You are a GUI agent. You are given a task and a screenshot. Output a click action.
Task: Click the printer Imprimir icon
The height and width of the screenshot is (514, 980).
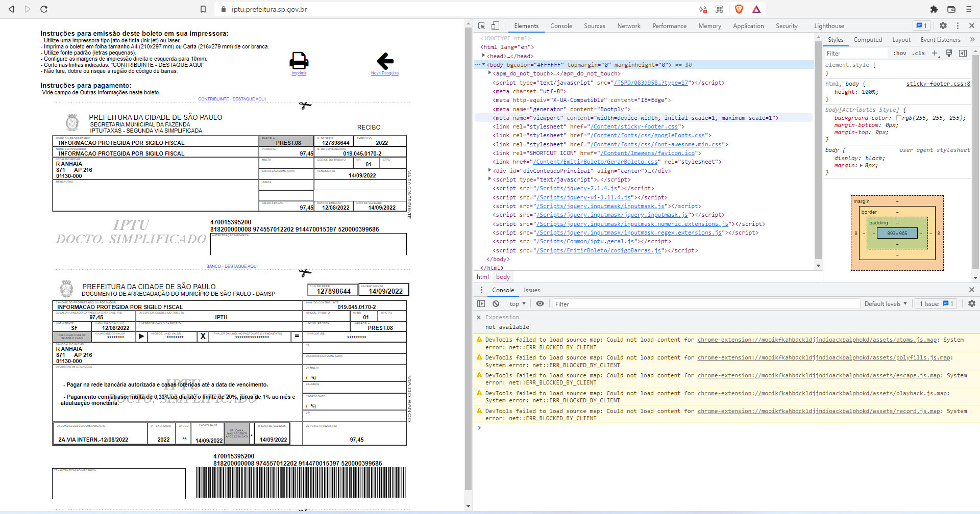click(299, 61)
